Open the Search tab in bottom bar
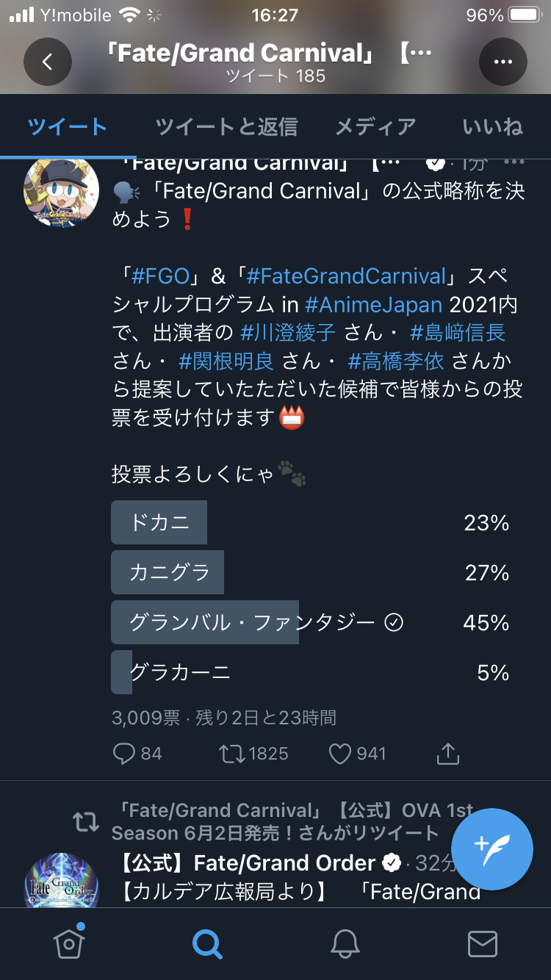The height and width of the screenshot is (980, 551). pyautogui.click(x=206, y=943)
